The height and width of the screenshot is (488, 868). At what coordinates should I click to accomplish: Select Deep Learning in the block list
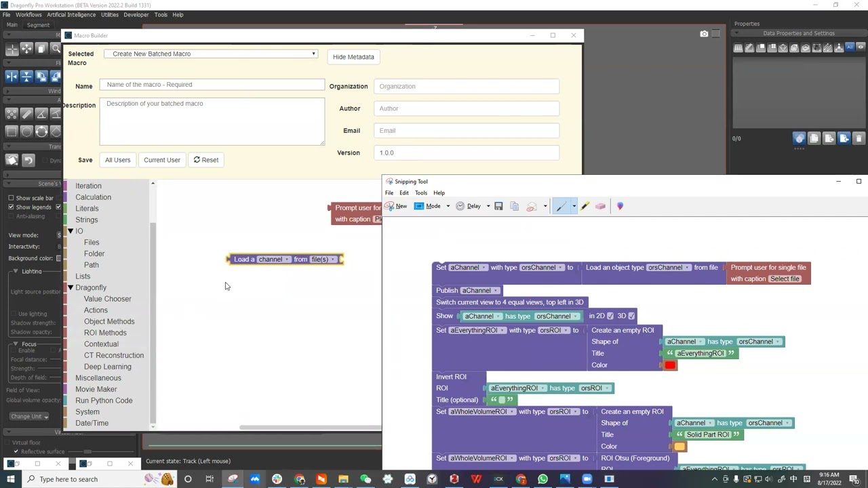[108, 367]
